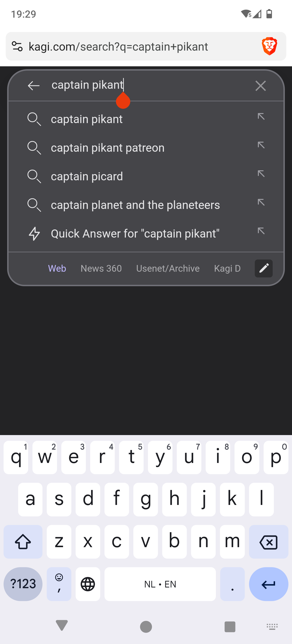Tap the pencil edit lenses button
The image size is (292, 644).
[264, 268]
